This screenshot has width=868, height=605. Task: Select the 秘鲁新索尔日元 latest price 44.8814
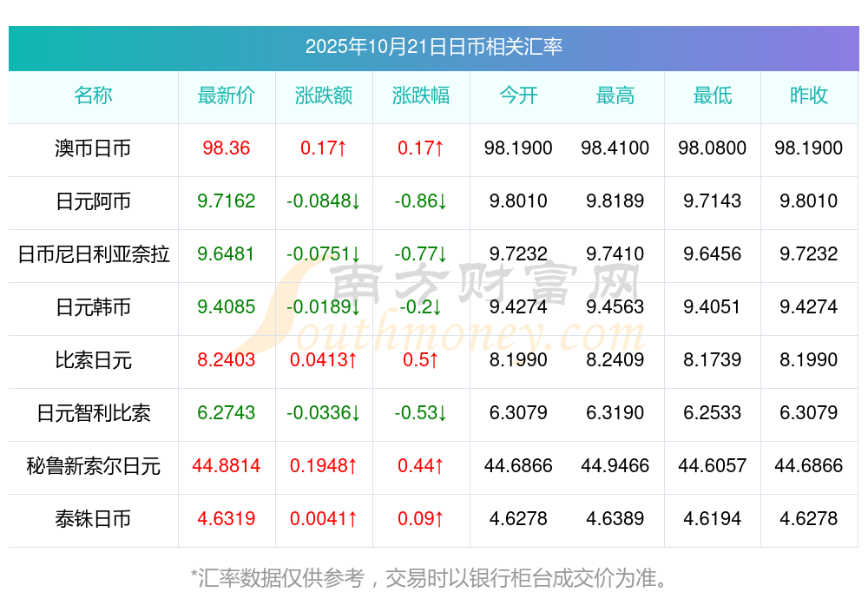(227, 466)
